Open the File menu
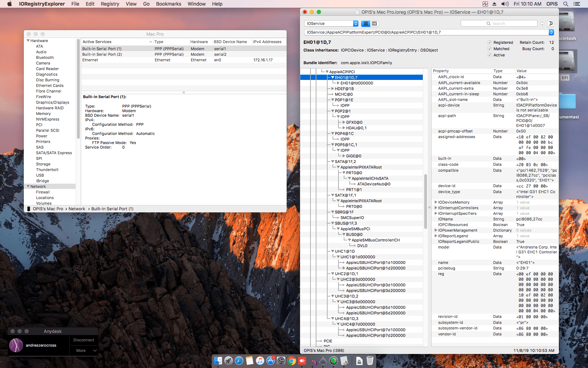 point(75,4)
